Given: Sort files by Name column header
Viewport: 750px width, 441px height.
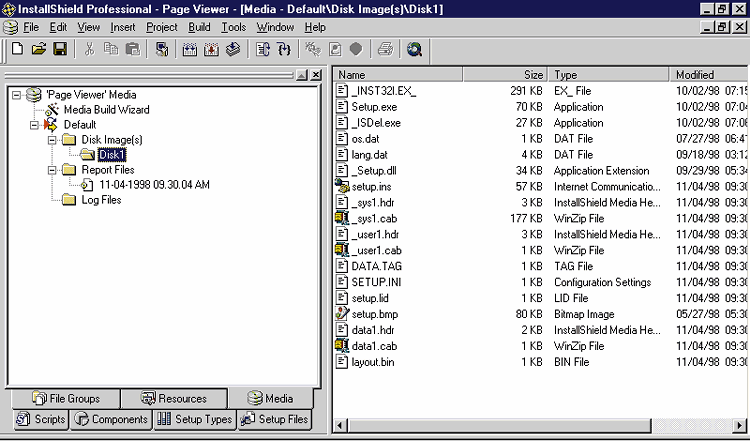Looking at the screenshot, I should click(x=398, y=75).
